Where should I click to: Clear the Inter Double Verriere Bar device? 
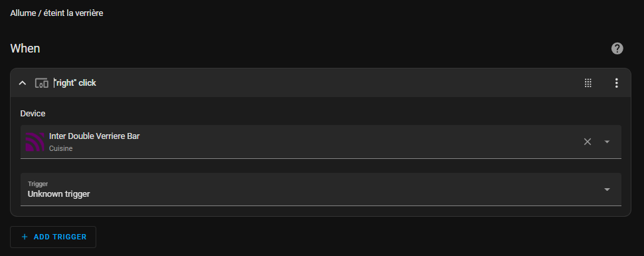pyautogui.click(x=588, y=142)
